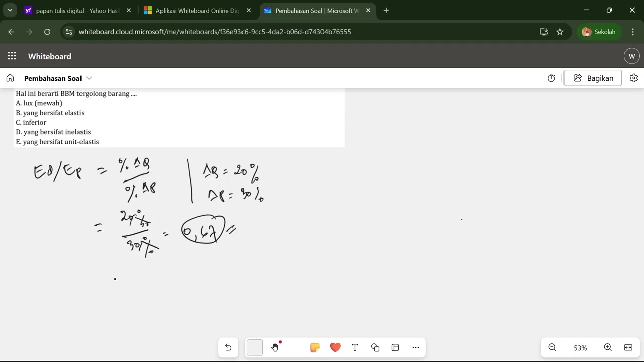
Task: Open the templates panel
Action: pyautogui.click(x=395, y=347)
